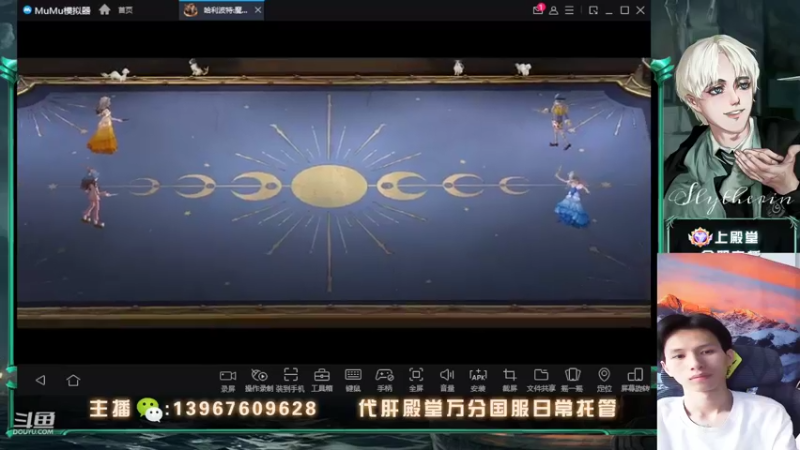The height and width of the screenshot is (450, 800).
Task: Click the window pop-out mode icon
Action: click(593, 10)
